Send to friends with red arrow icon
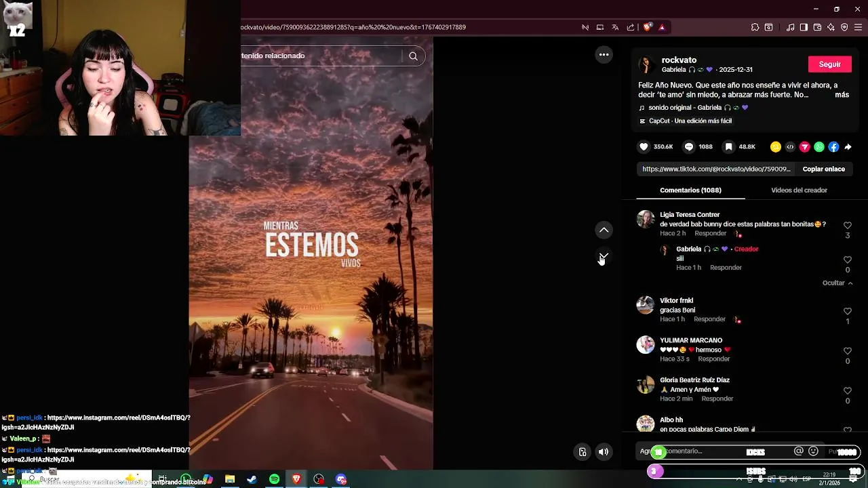868x488 pixels. (805, 146)
